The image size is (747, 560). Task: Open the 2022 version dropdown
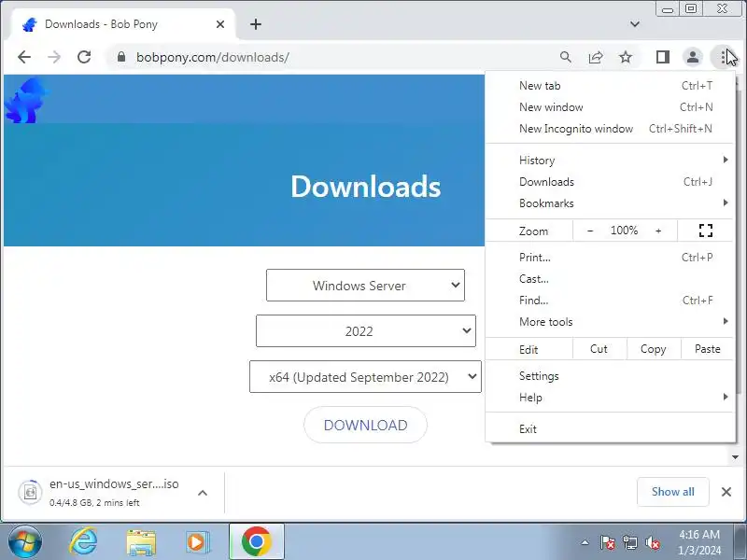click(365, 331)
